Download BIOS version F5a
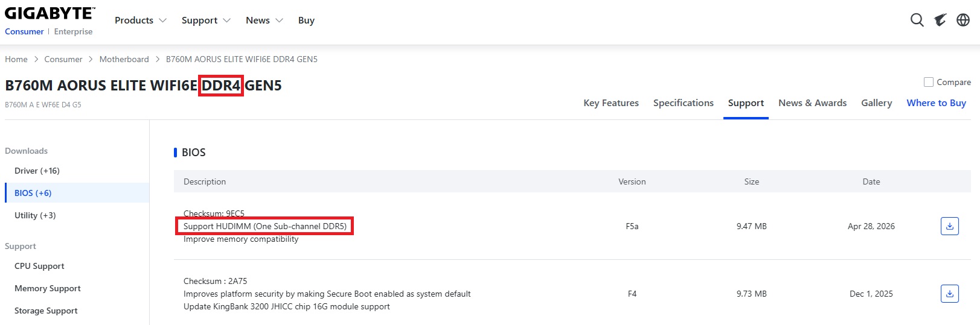The height and width of the screenshot is (325, 980). 950,226
